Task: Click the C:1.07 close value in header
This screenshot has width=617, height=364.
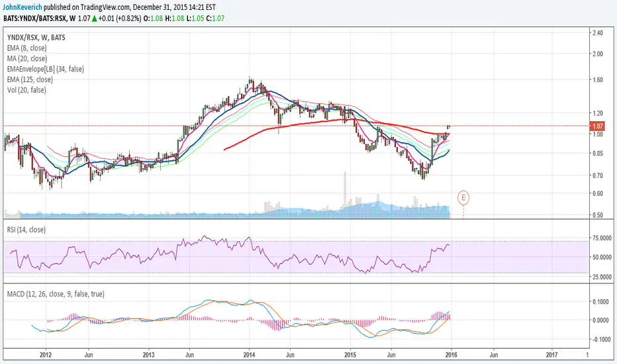Action: 215,18
